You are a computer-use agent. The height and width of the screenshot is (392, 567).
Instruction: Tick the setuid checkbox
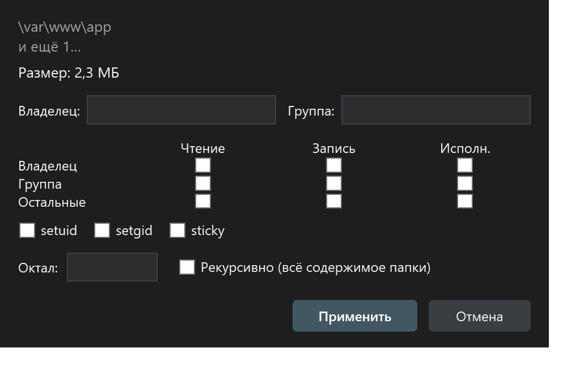[x=27, y=231]
